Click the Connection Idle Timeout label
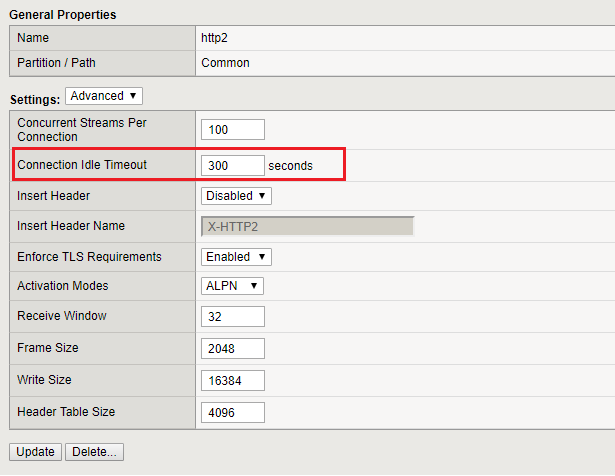The image size is (615, 476). point(81,164)
